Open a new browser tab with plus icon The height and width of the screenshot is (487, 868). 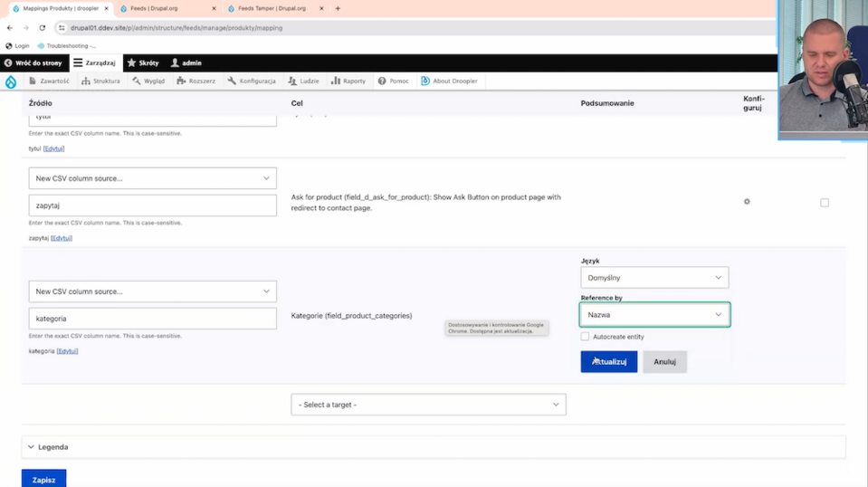click(338, 8)
